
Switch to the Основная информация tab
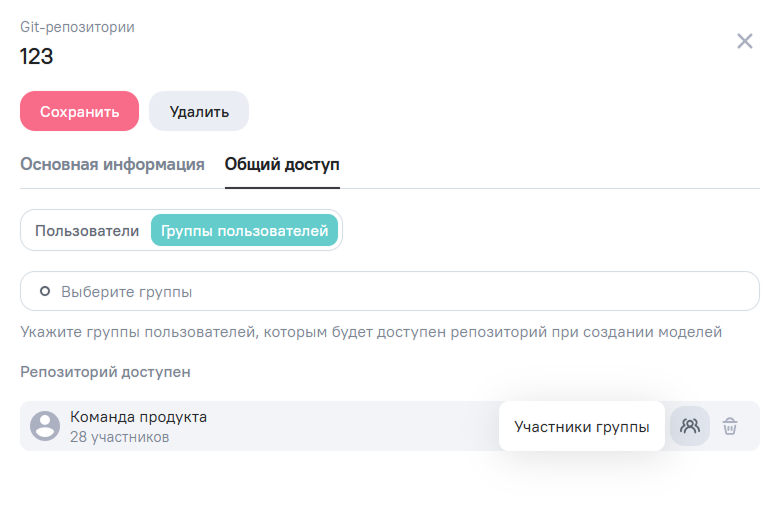pyautogui.click(x=112, y=164)
